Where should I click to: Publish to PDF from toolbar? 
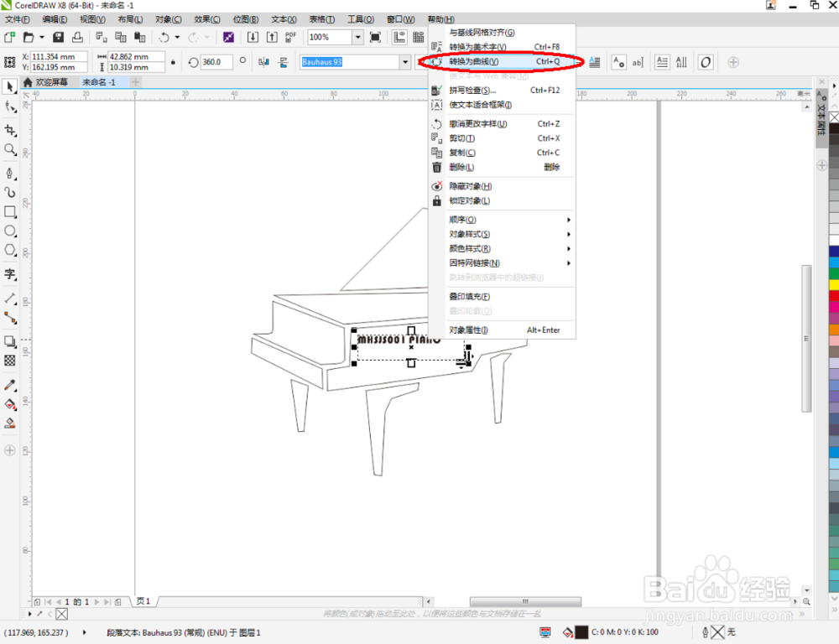[290, 37]
